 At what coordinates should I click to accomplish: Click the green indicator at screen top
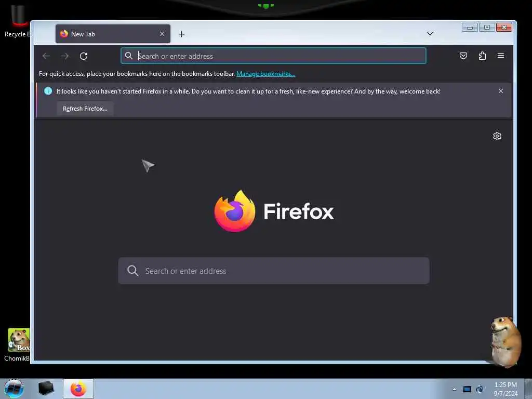pyautogui.click(x=266, y=6)
